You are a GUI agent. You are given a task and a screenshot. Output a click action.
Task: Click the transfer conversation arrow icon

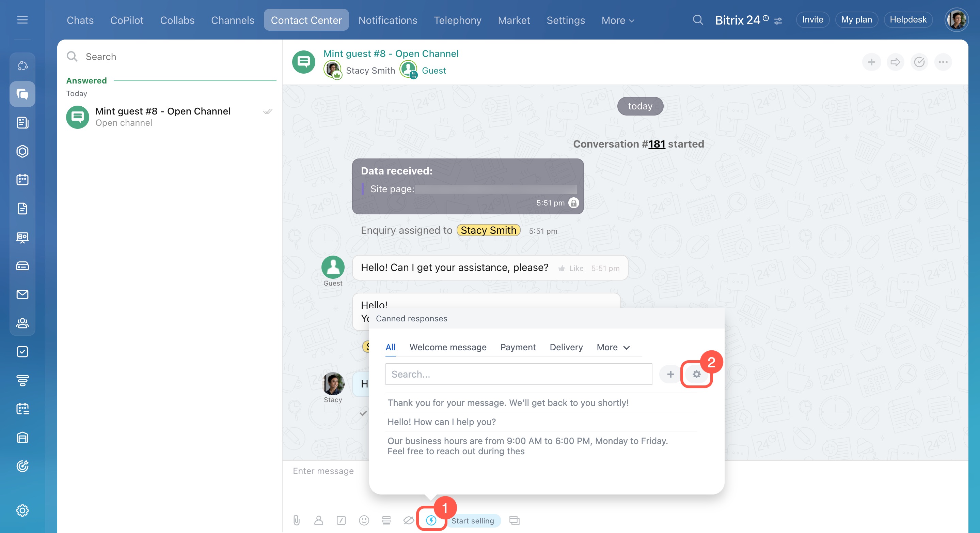(895, 62)
